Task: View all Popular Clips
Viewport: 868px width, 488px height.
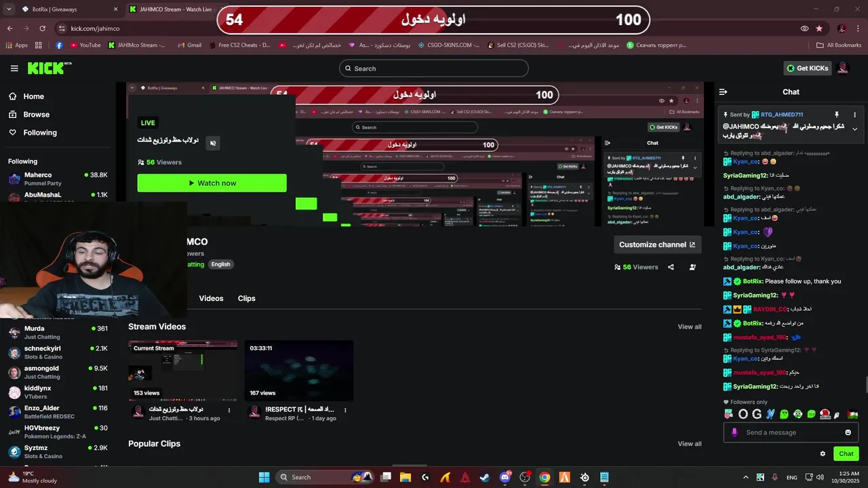Action: pyautogui.click(x=690, y=444)
